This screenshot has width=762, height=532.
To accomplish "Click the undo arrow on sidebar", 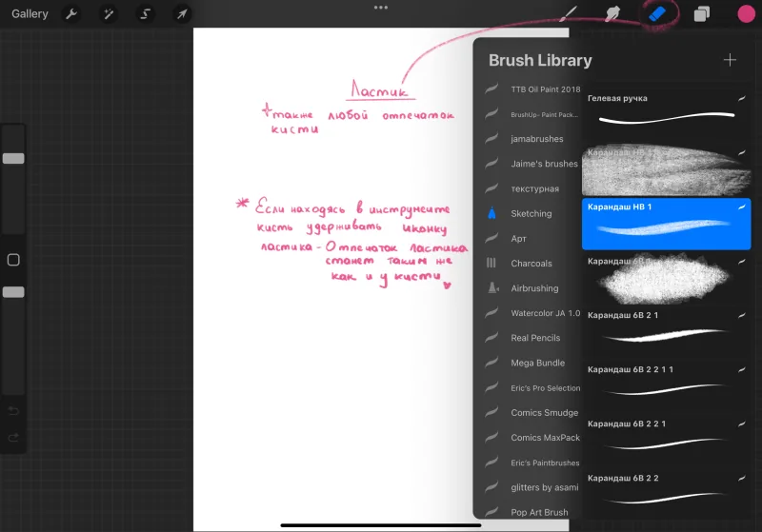I will pyautogui.click(x=13, y=411).
